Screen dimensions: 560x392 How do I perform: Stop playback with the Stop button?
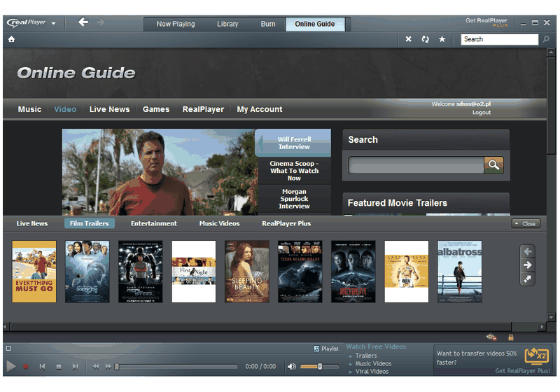[x=59, y=367]
